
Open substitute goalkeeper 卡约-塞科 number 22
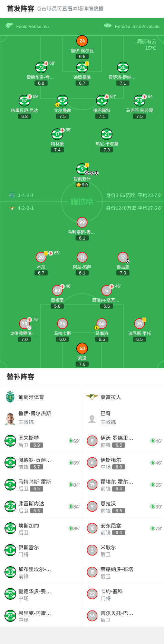123,594
